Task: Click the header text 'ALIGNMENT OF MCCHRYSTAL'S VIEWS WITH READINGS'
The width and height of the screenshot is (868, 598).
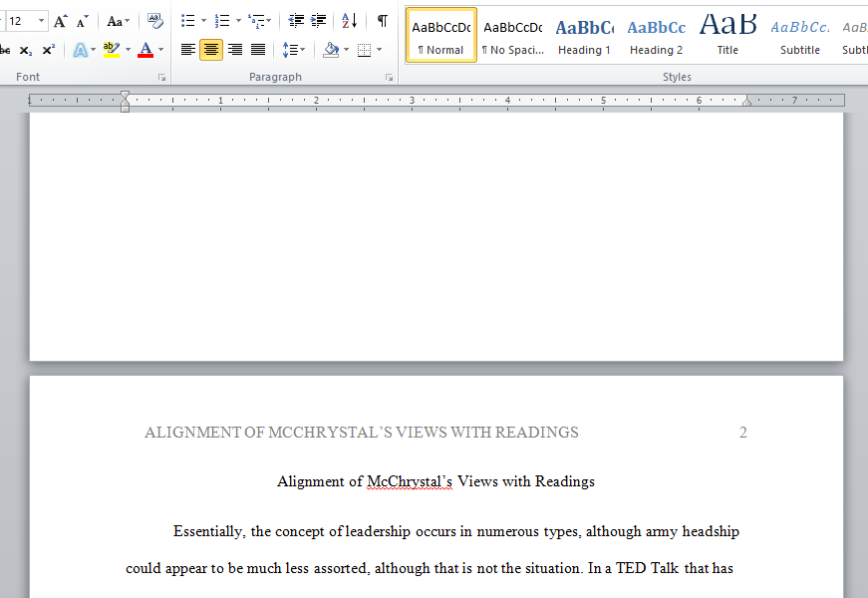Action: coord(362,433)
